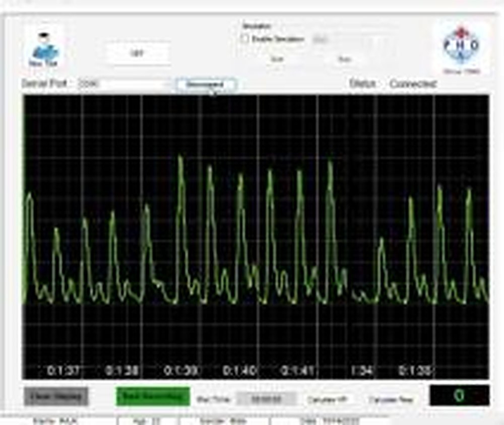Enable the simulation checkbox
The height and width of the screenshot is (425, 504).
click(245, 39)
